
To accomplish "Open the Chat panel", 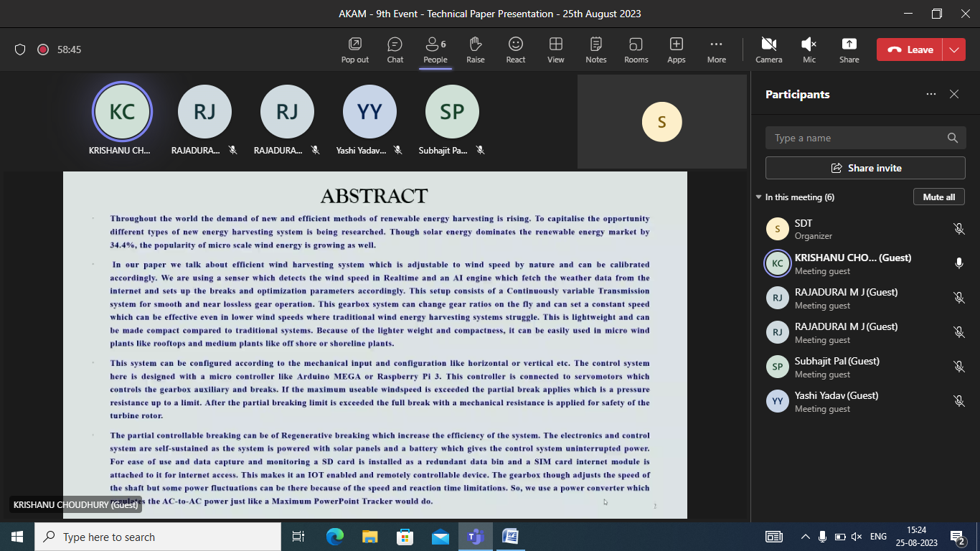I will (395, 50).
